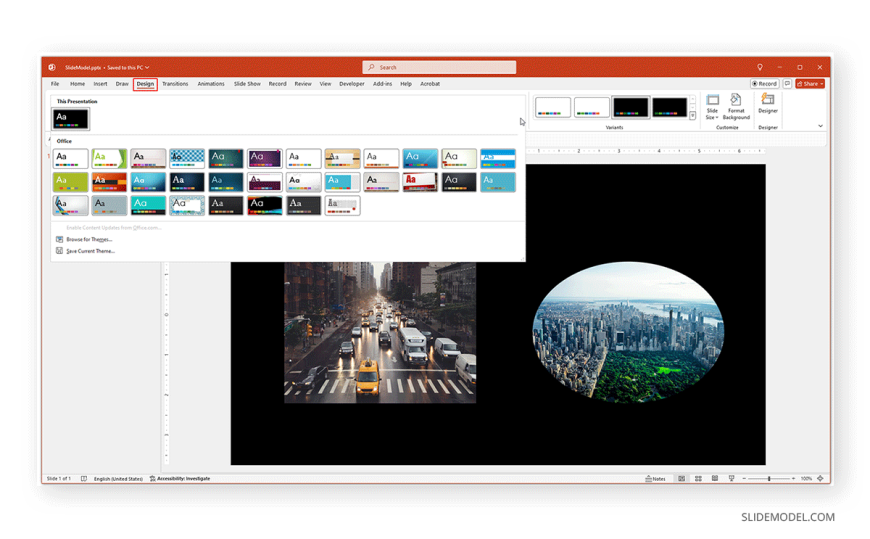The height and width of the screenshot is (539, 870).
Task: Select the Design tab
Action: pos(145,84)
